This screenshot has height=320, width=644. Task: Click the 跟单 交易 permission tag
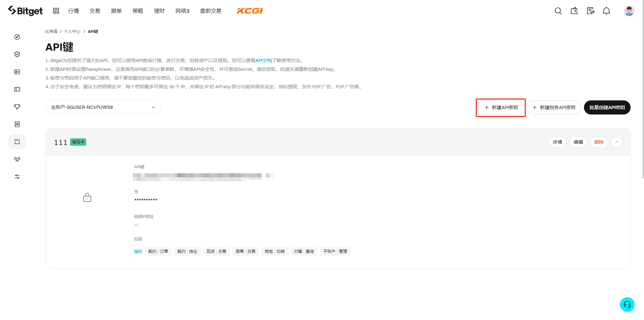[x=246, y=252]
